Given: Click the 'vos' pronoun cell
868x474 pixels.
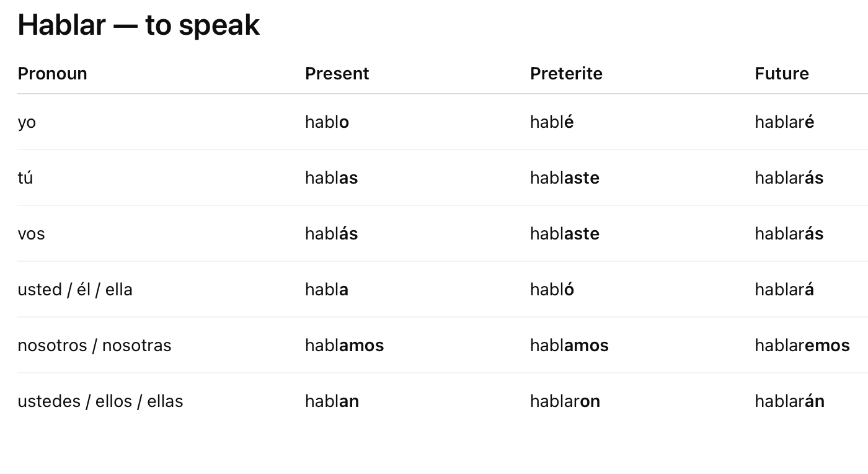Looking at the screenshot, I should coord(32,234).
